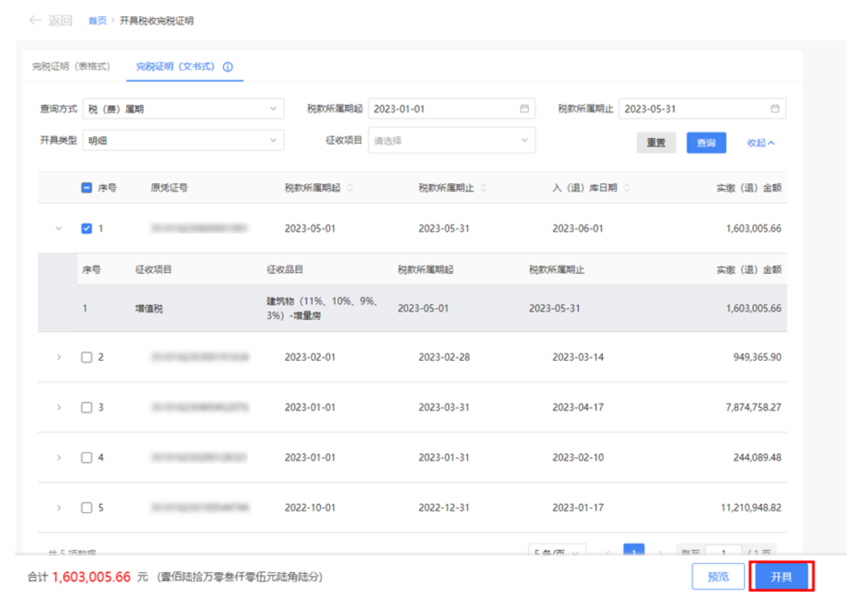
Task: Sort rows by 税款所属期起 column
Action: [350, 188]
